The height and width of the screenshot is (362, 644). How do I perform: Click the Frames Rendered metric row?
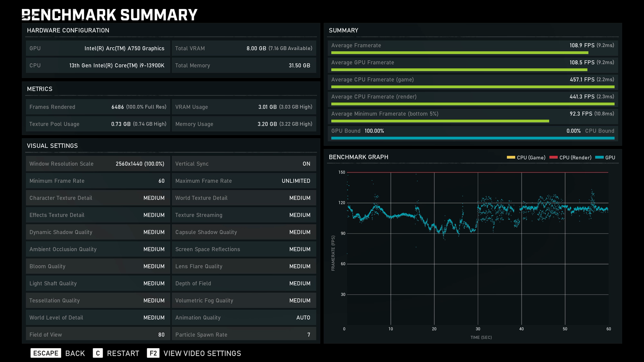pyautogui.click(x=98, y=107)
